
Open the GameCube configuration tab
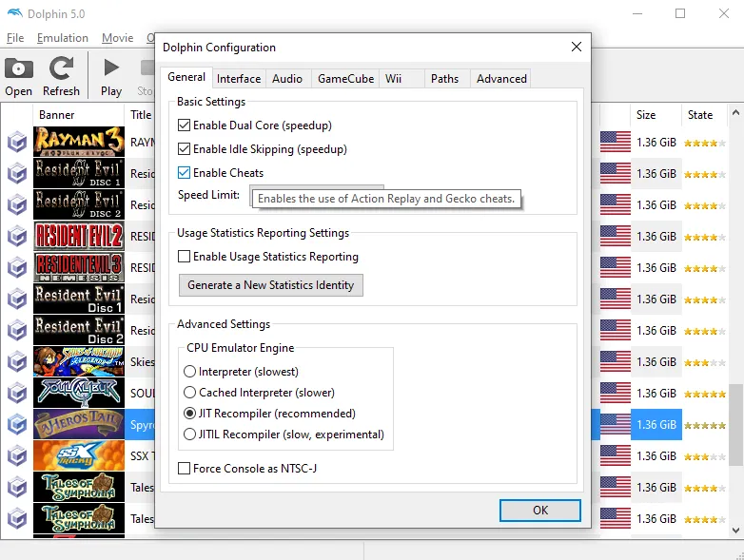345,79
